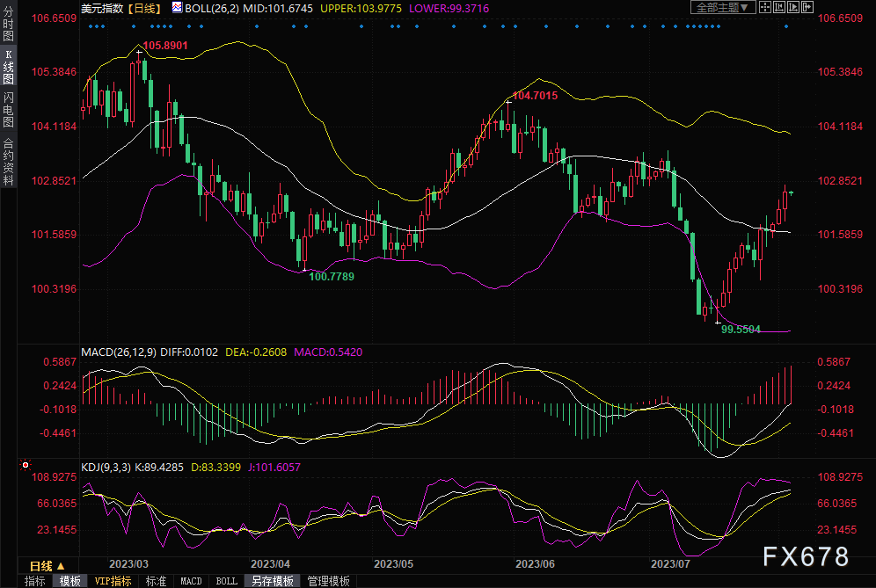The image size is (876, 588).
Task: Open 合约资料 contract info tab
Action: click(8, 161)
